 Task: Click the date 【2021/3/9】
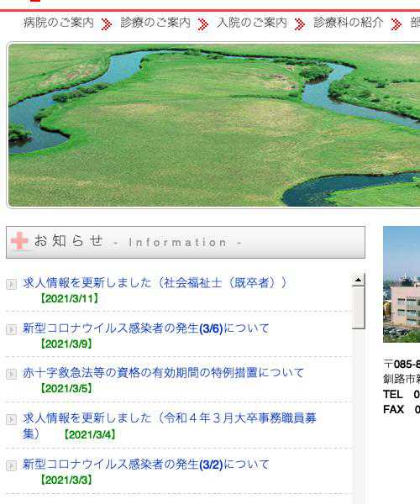66,344
